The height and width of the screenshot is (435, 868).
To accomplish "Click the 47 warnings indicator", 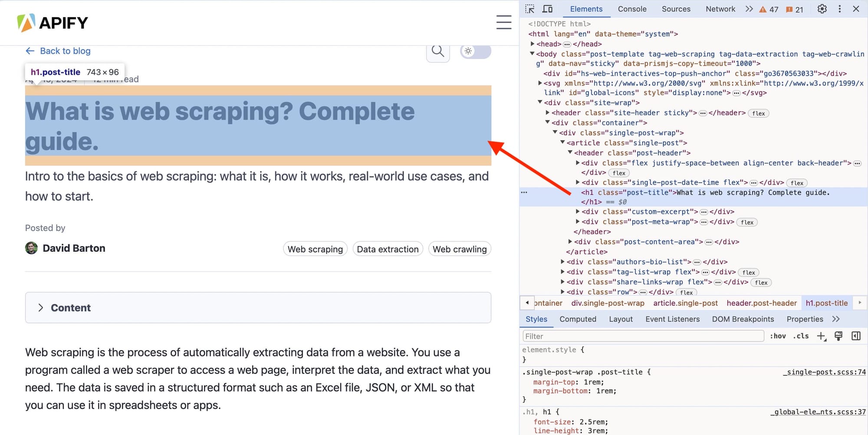I will [769, 9].
